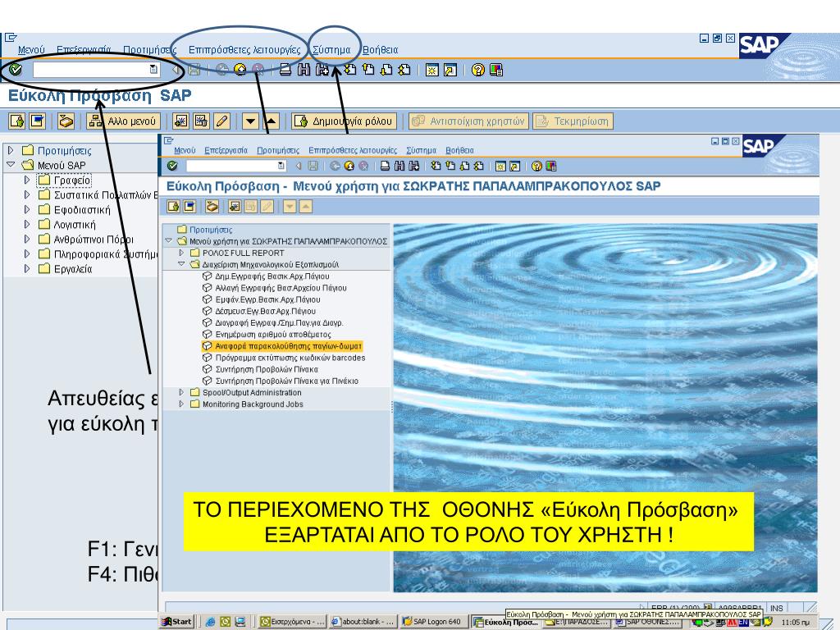Select Δημ.Εγγραφής Βασικ.Αρχ.Πάγιου transaction
This screenshot has width=840, height=630.
point(272,276)
